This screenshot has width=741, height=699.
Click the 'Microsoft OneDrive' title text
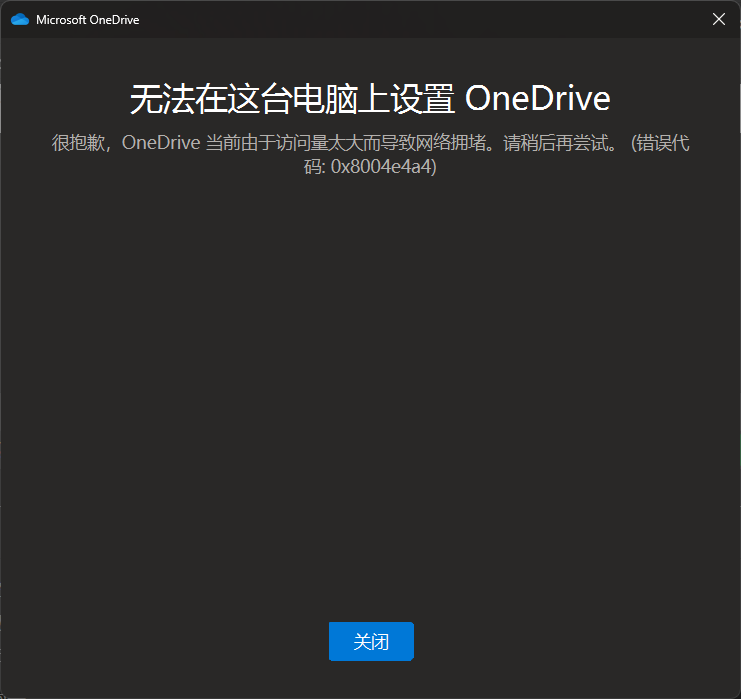87,20
